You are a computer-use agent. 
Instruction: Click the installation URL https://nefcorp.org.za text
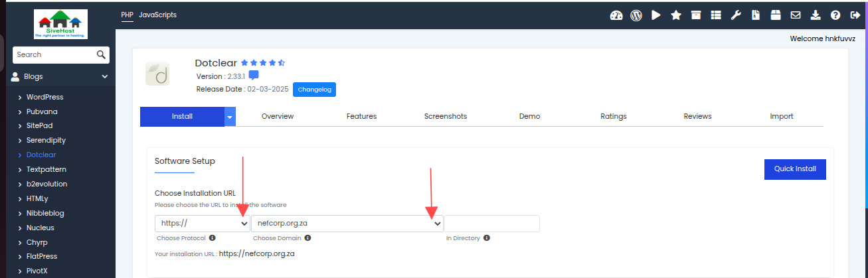[x=257, y=253]
